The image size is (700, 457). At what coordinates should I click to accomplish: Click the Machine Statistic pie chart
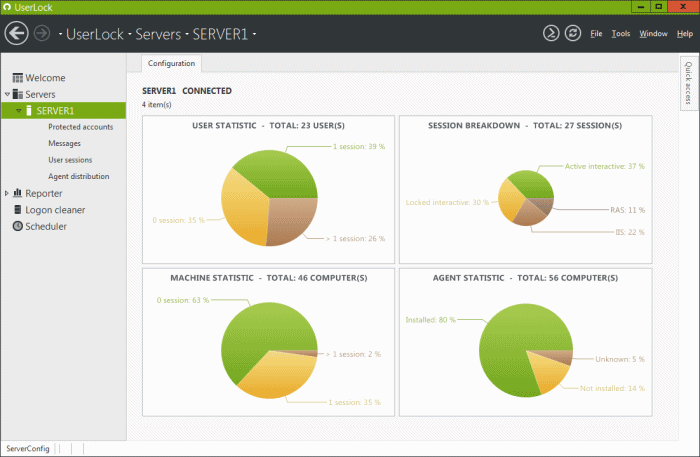coord(269,350)
